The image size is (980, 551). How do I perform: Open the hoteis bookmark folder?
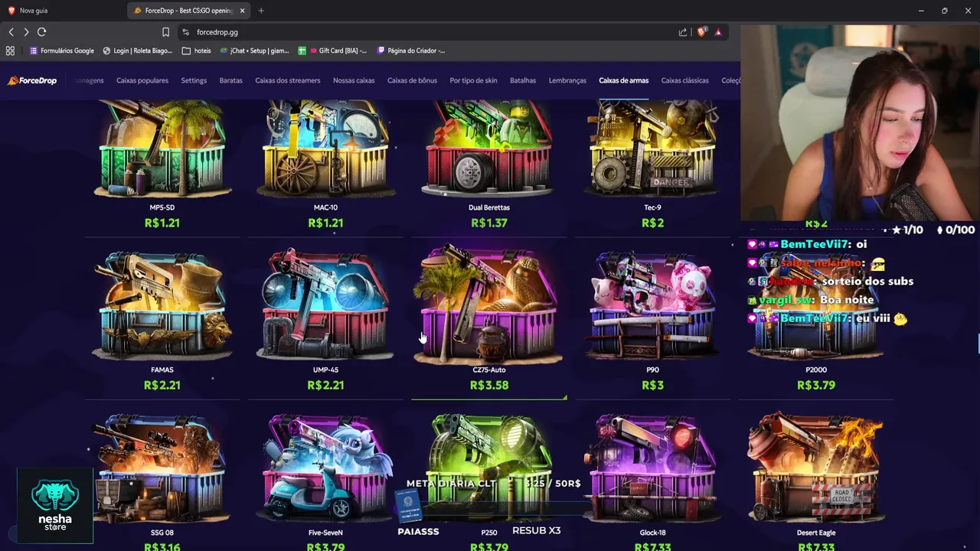tap(197, 51)
